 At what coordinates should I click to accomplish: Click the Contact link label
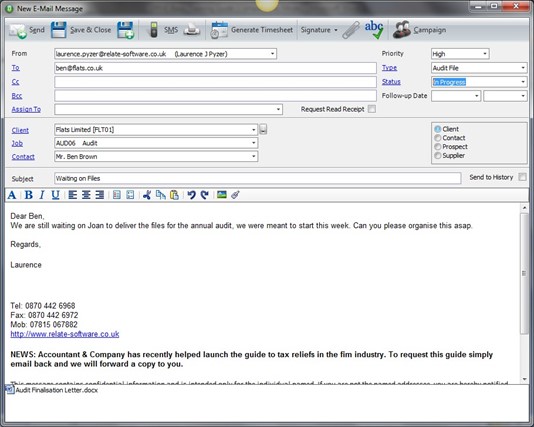click(23, 157)
